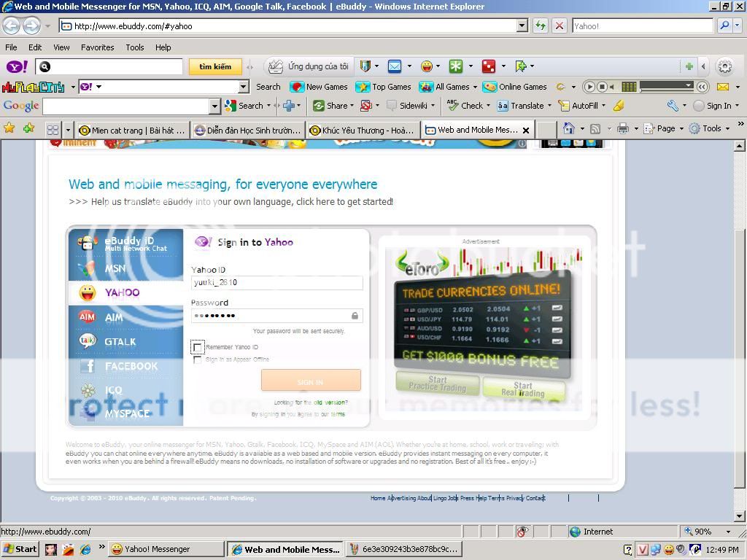This screenshot has width=747, height=560.
Task: Expand the address bar dropdown
Action: [x=522, y=26]
